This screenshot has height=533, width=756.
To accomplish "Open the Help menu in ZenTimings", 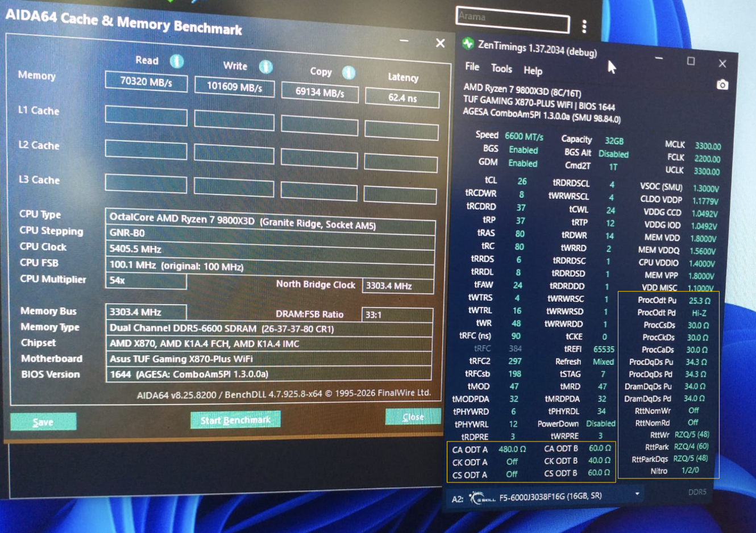I will tap(533, 71).
